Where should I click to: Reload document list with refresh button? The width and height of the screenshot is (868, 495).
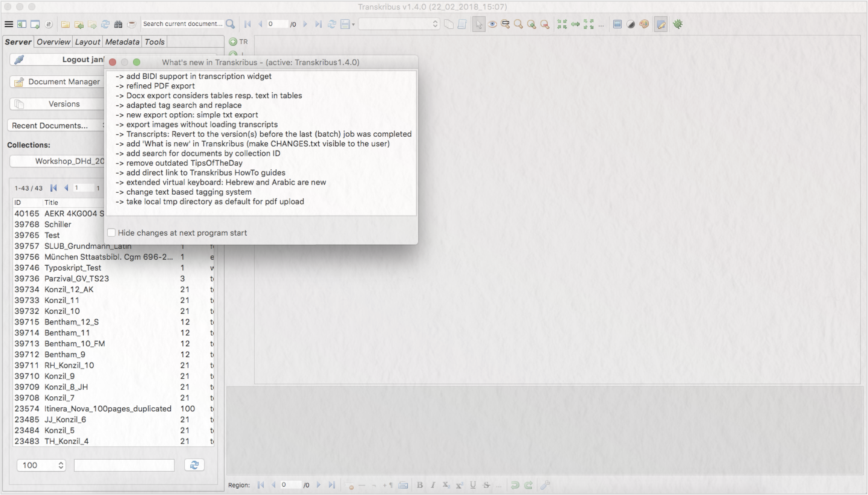coord(194,465)
